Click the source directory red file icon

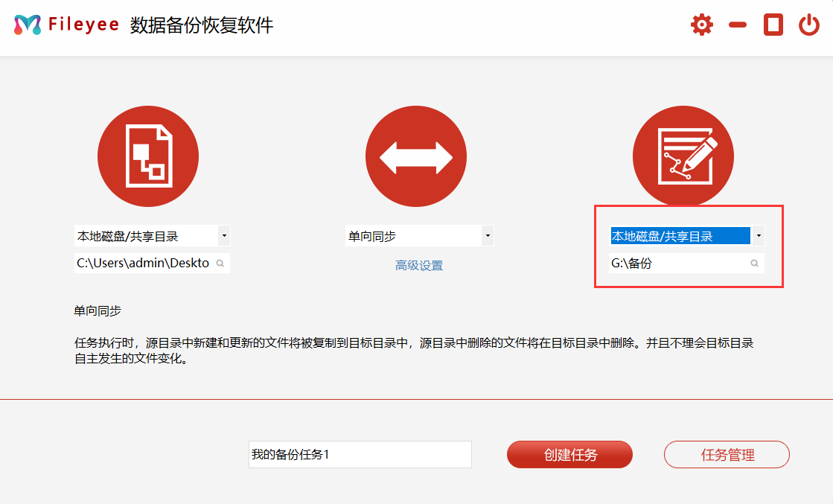pyautogui.click(x=148, y=156)
